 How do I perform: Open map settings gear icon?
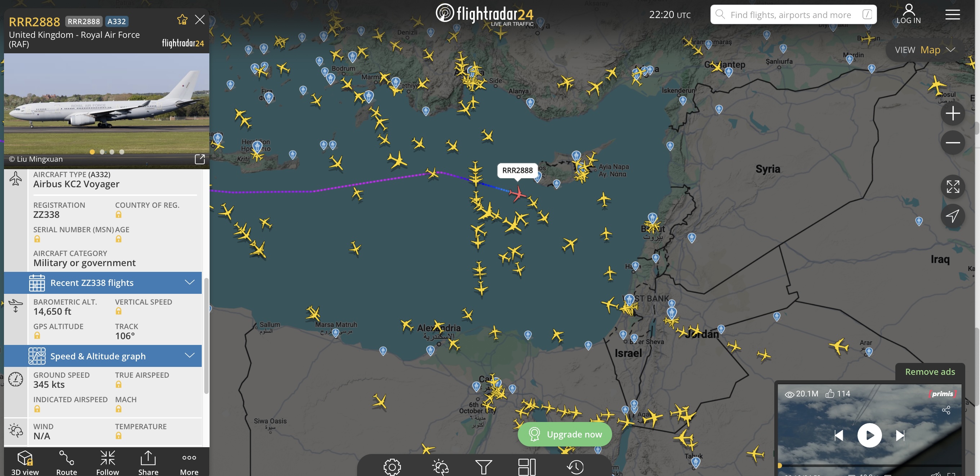[392, 467]
